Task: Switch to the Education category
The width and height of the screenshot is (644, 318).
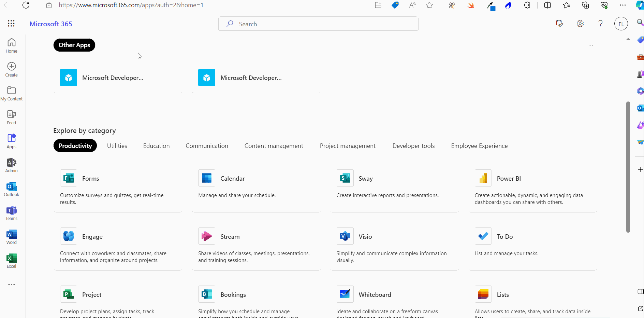Action: click(156, 146)
